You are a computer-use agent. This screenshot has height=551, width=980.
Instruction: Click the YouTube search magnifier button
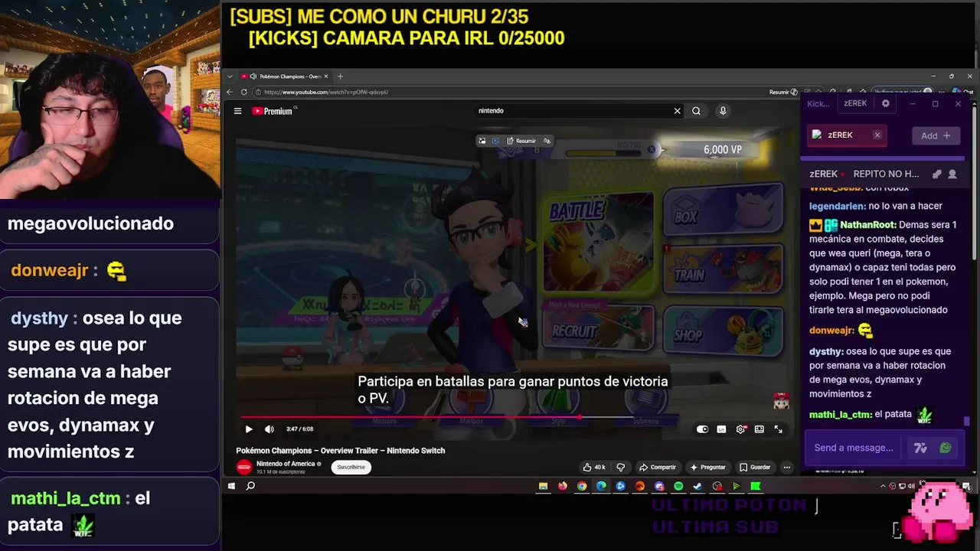click(x=696, y=111)
